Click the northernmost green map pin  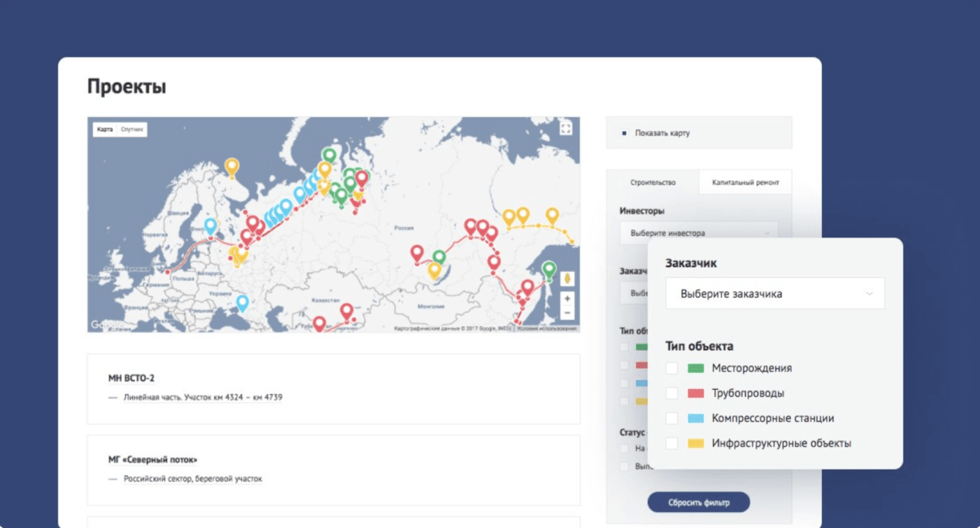click(x=330, y=156)
